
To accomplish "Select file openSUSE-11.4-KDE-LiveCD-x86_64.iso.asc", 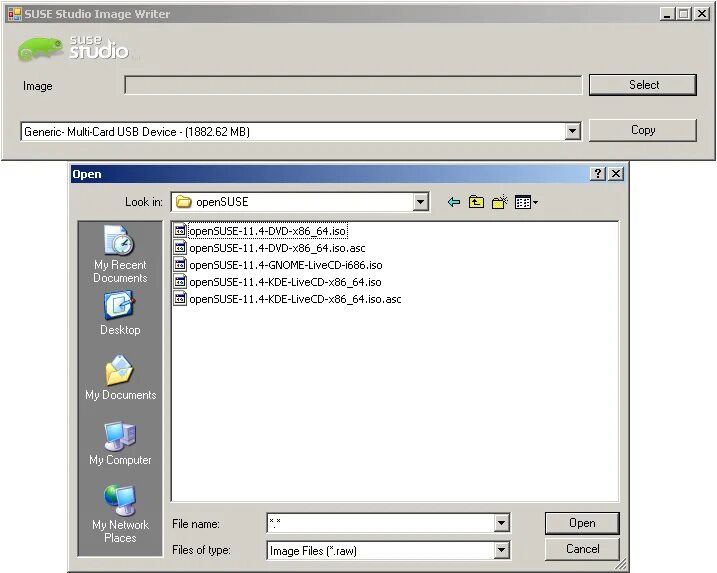I will pos(295,299).
